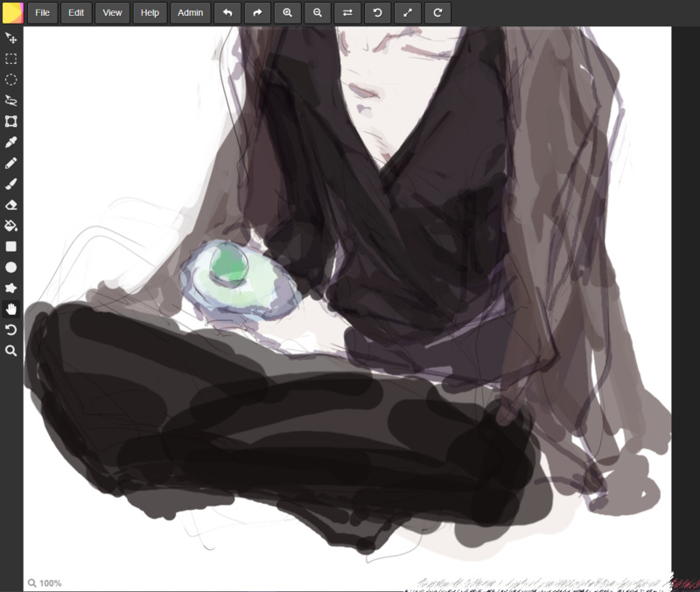Select the Zoom magnifier tool
Viewport: 700px width, 592px height.
click(11, 351)
